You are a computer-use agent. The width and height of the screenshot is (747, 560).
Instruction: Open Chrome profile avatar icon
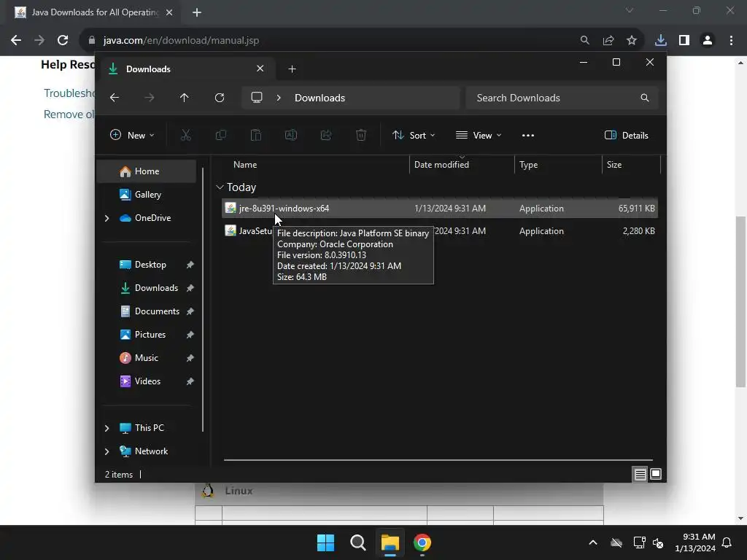pyautogui.click(x=708, y=41)
